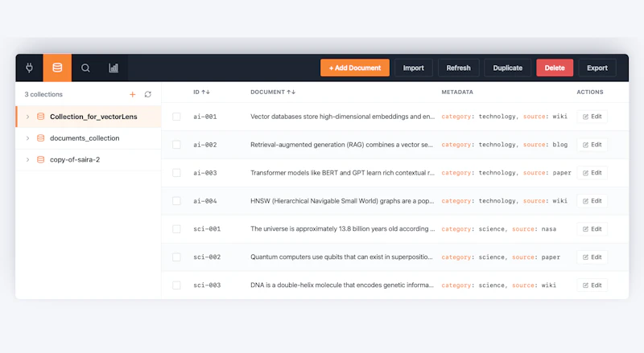Viewport: 644px width, 353px height.
Task: Click the Import button
Action: [414, 68]
